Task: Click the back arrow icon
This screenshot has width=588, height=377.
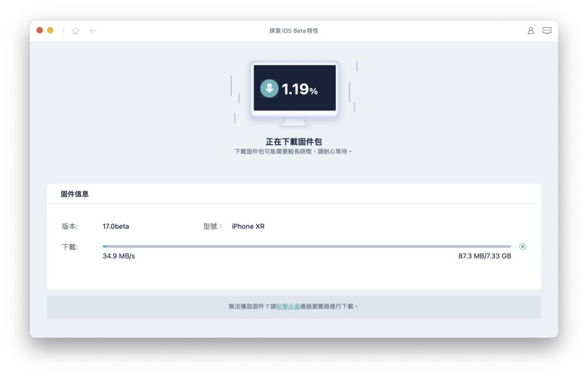Action: (94, 31)
